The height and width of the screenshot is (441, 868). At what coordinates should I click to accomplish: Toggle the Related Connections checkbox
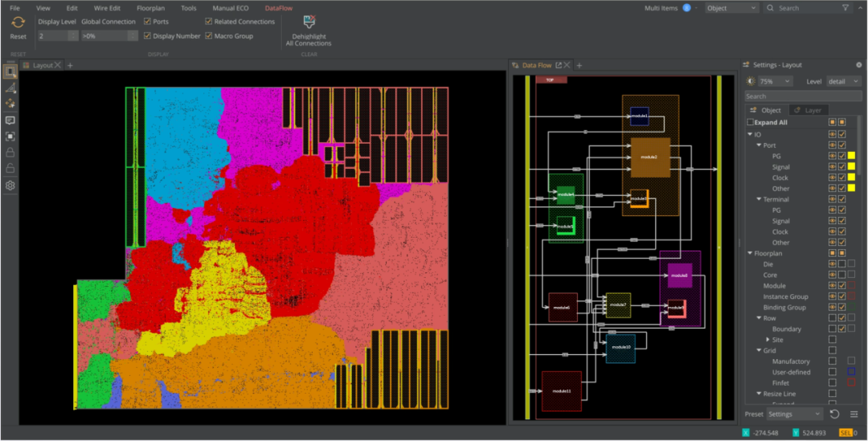pos(209,22)
